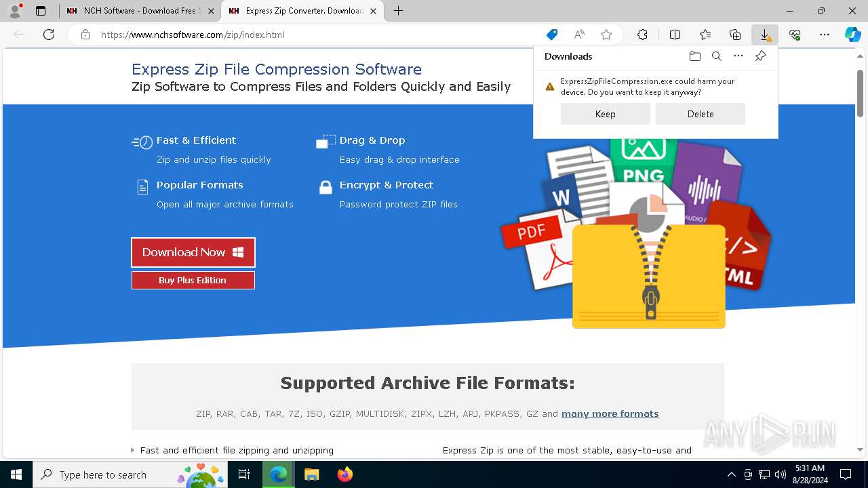Click the Drag & Drop heading
Image resolution: width=868 pixels, height=488 pixels.
pos(372,140)
